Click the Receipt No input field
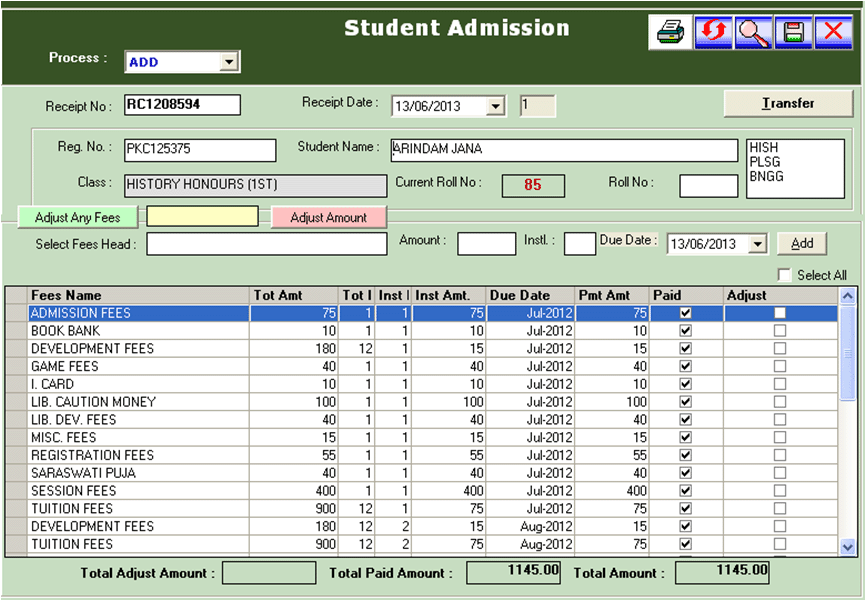This screenshot has height=601, width=866. click(x=182, y=104)
